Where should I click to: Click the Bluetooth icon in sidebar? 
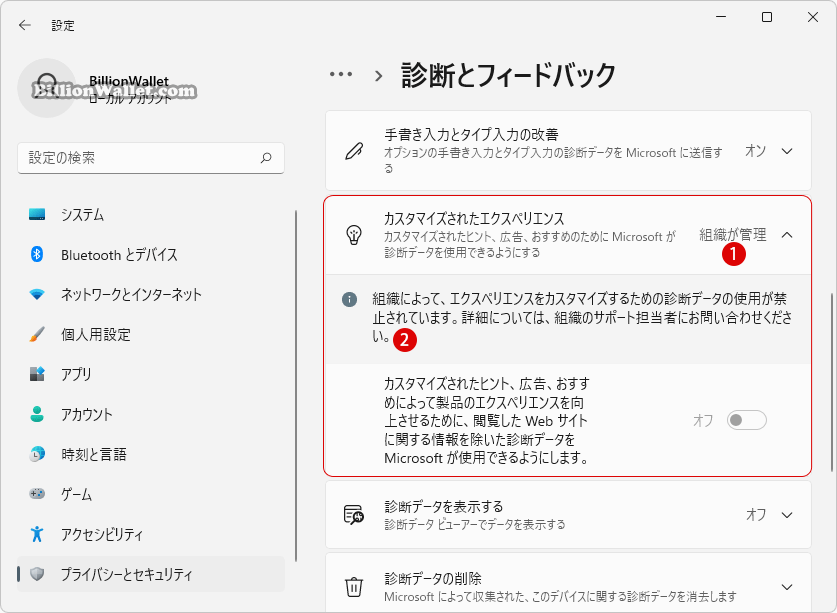tap(37, 254)
